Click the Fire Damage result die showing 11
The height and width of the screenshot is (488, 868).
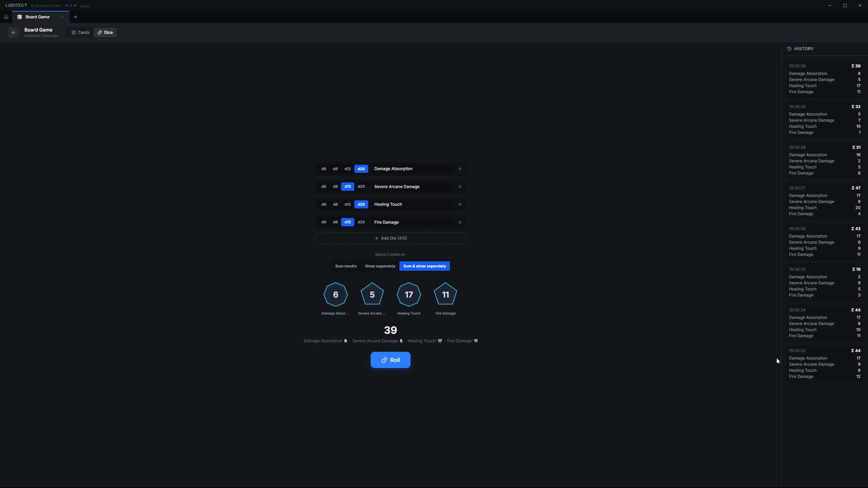(x=445, y=295)
